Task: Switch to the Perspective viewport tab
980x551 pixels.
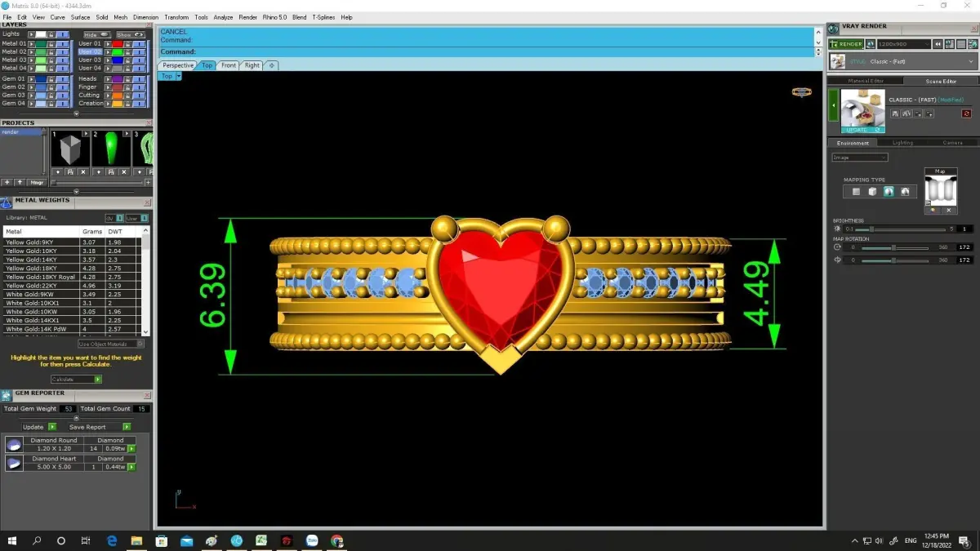Action: click(x=178, y=65)
